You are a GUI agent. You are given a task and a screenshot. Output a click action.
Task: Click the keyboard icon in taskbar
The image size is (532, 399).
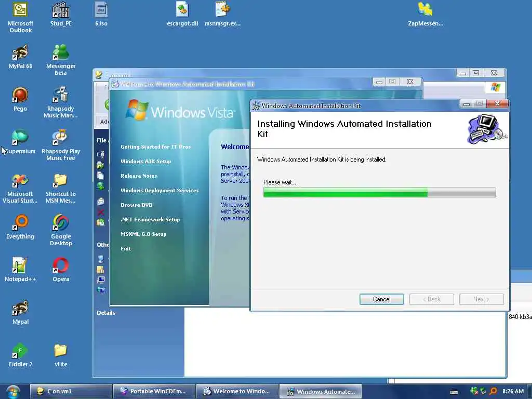454,392
